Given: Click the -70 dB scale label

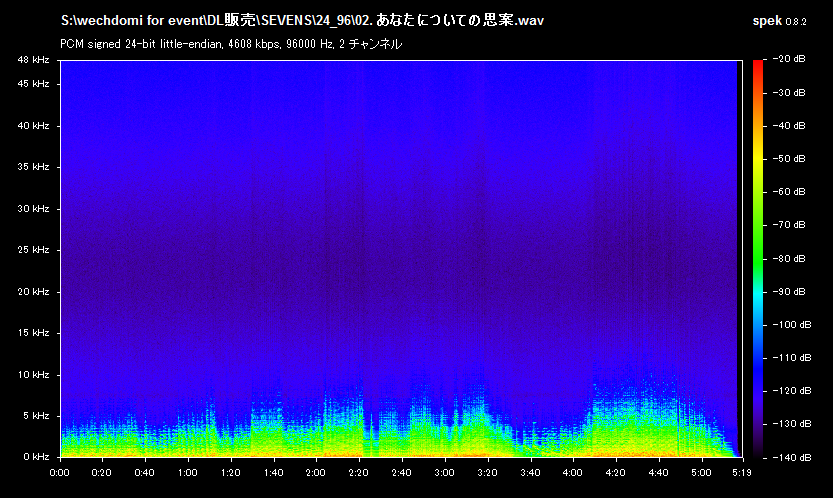Looking at the screenshot, I should click(788, 225).
